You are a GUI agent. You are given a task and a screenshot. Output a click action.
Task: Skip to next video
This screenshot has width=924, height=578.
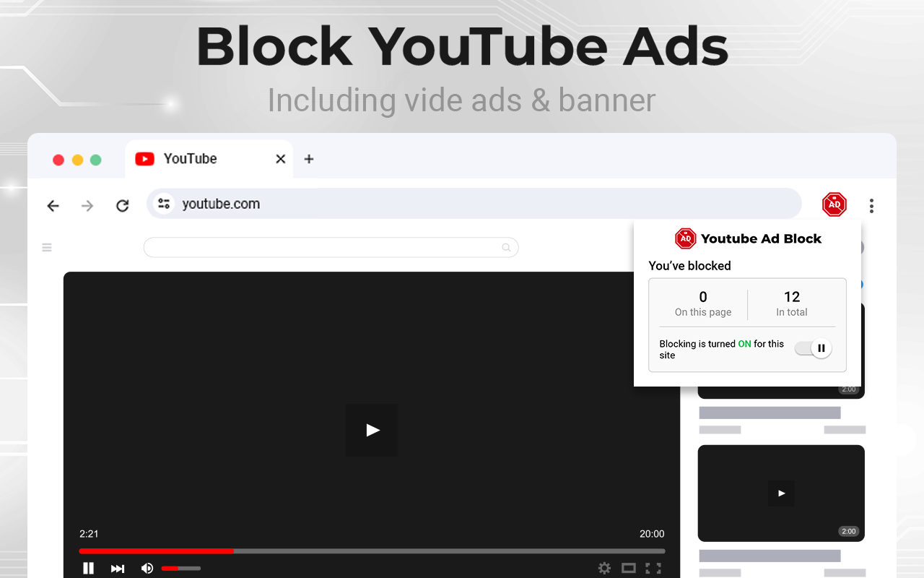[x=118, y=569]
